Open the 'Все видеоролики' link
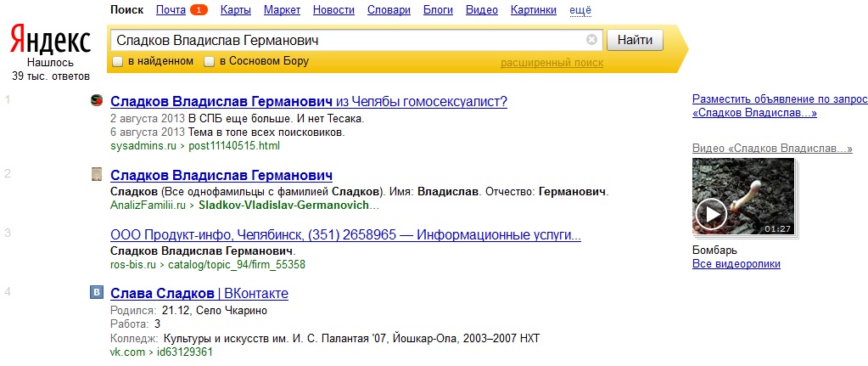Image resolution: width=868 pixels, height=366 pixels. (736, 263)
